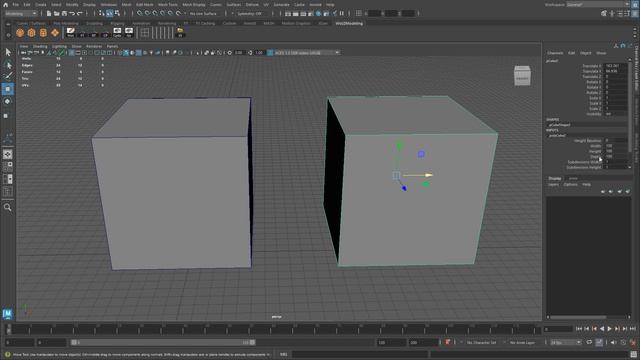Open the Mesh Tools menu
This screenshot has height=360, width=640.
(x=168, y=5)
